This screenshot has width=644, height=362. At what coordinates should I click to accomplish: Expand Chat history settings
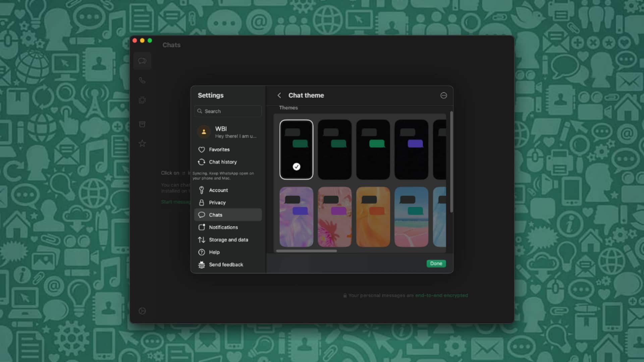222,162
